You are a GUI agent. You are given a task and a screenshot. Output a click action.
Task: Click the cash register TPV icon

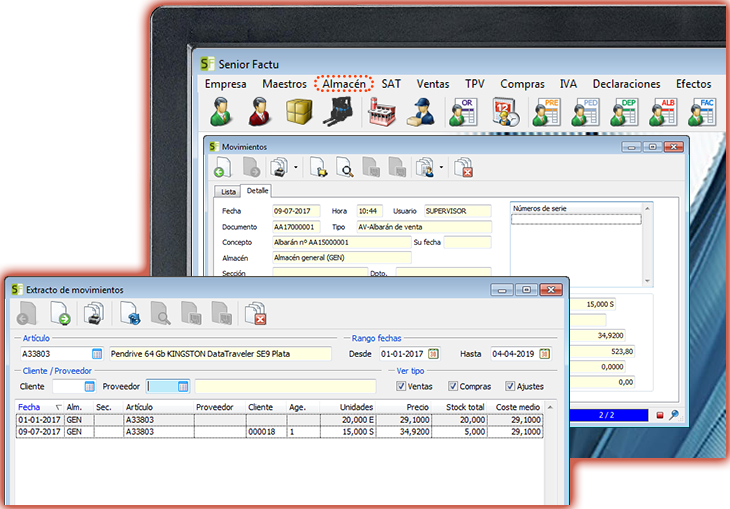pyautogui.click(x=382, y=112)
